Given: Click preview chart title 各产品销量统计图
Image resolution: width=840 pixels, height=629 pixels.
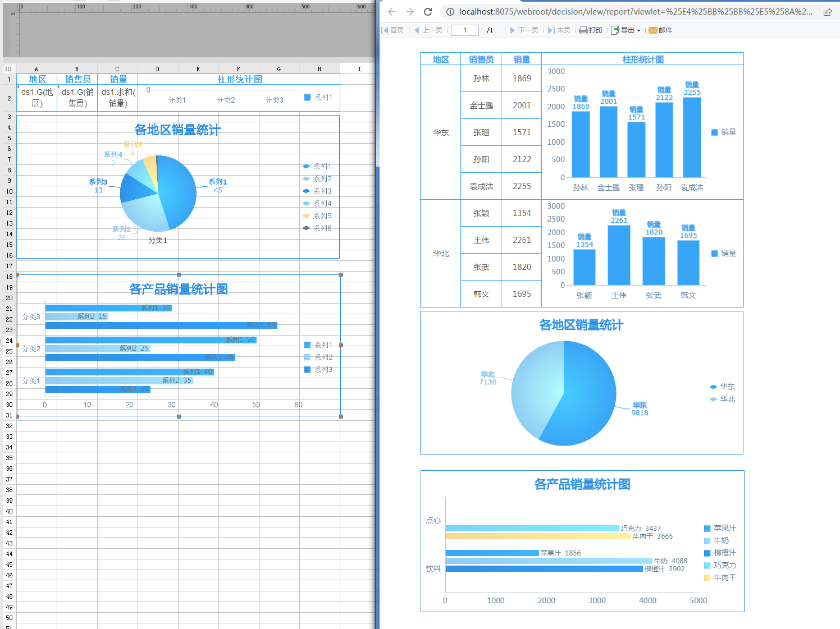Looking at the screenshot, I should [x=582, y=485].
